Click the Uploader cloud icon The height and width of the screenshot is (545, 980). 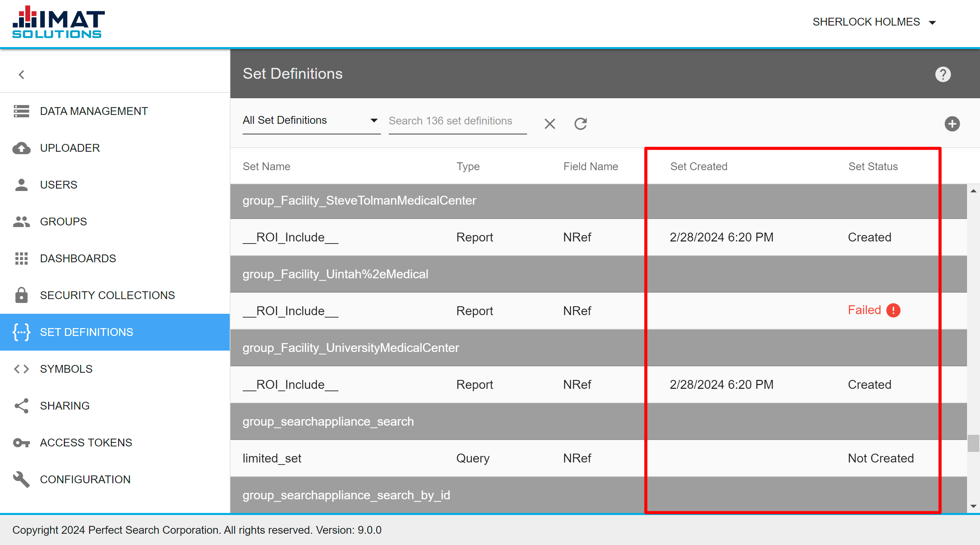click(x=21, y=148)
